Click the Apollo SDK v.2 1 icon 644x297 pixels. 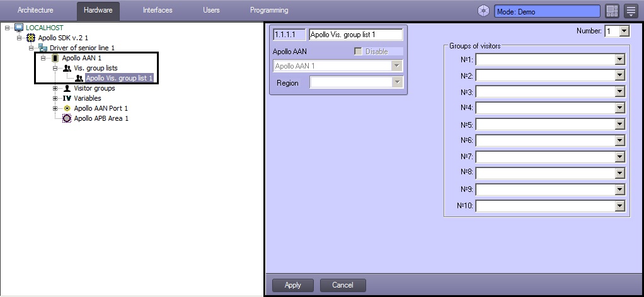31,38
